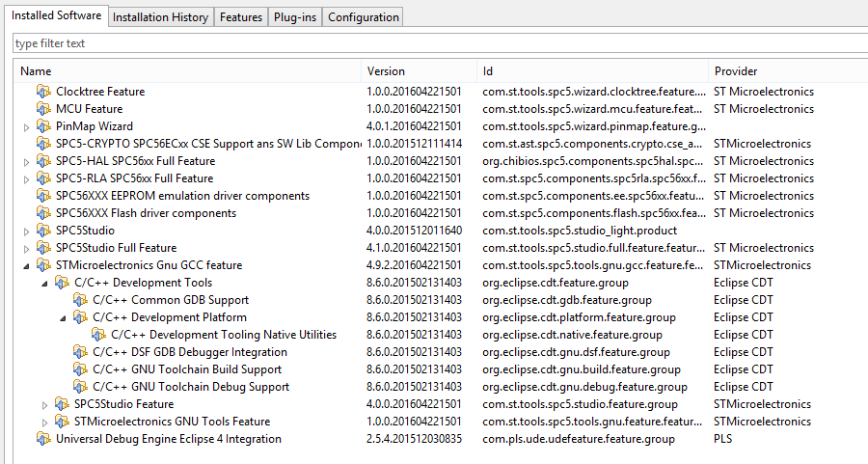Expand the SPC5Studio Full Feature node
The image size is (868, 464).
(x=26, y=249)
